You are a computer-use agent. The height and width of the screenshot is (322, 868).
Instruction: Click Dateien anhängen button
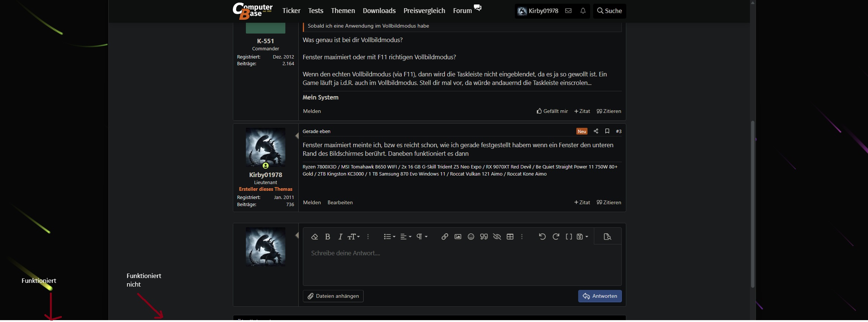(333, 296)
